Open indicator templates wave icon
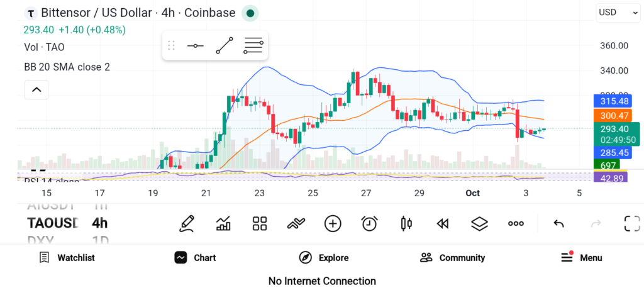644x290 pixels. coord(297,224)
